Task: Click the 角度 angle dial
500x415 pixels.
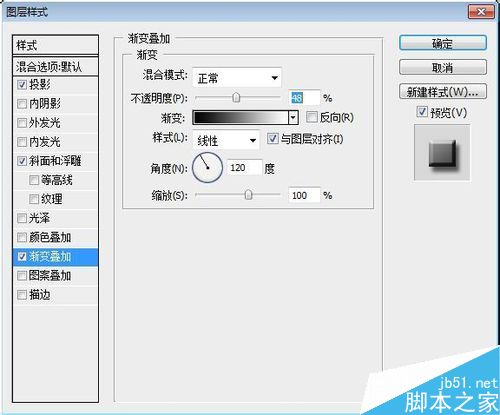Action: [x=207, y=168]
